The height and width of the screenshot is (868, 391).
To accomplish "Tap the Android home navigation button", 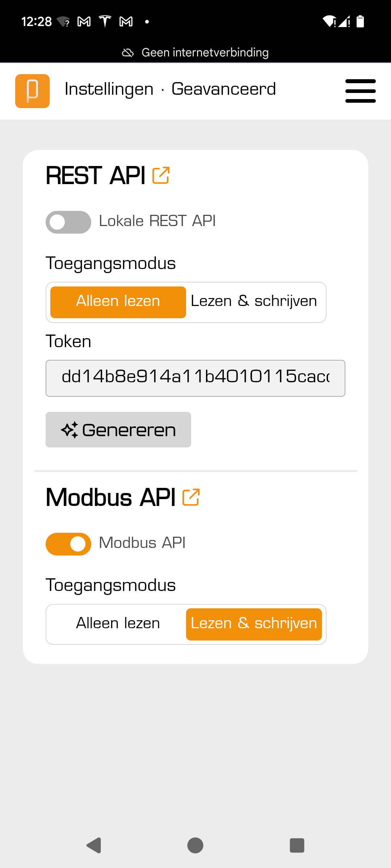I will (x=195, y=845).
